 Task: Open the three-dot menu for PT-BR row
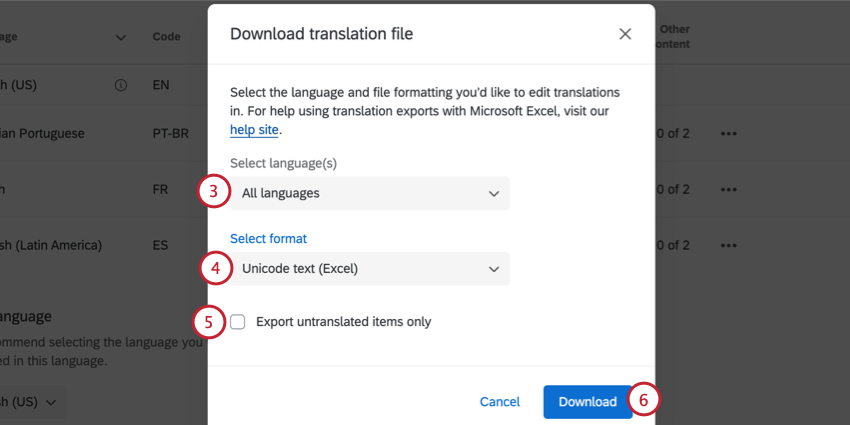728,133
